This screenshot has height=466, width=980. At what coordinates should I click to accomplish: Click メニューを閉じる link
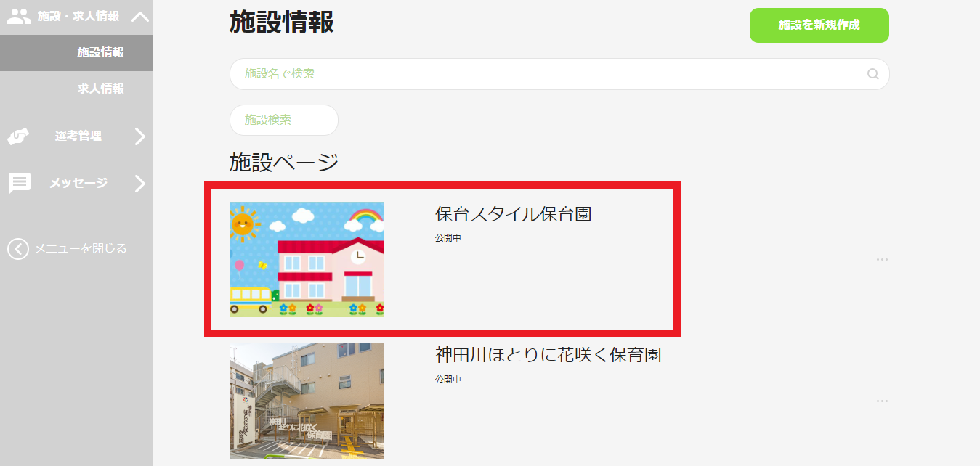coord(81,249)
